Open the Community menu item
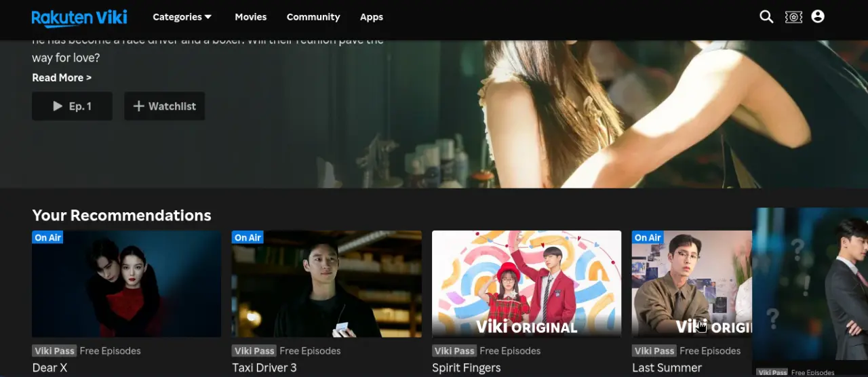Image resolution: width=868 pixels, height=377 pixels. 313,17
